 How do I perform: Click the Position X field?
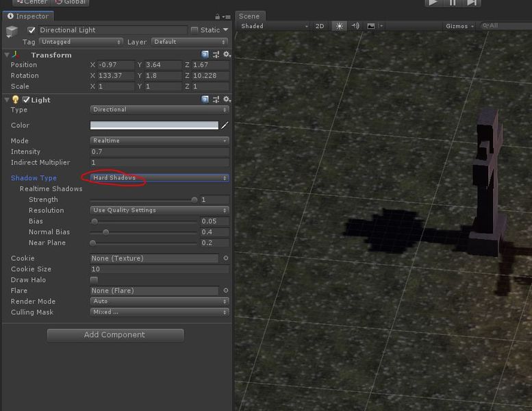pyautogui.click(x=116, y=65)
